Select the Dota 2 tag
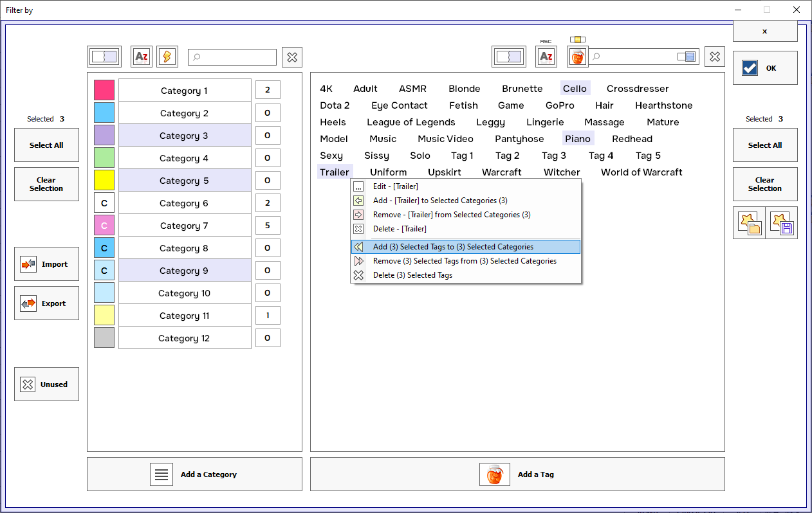This screenshot has height=513, width=812. coord(335,105)
